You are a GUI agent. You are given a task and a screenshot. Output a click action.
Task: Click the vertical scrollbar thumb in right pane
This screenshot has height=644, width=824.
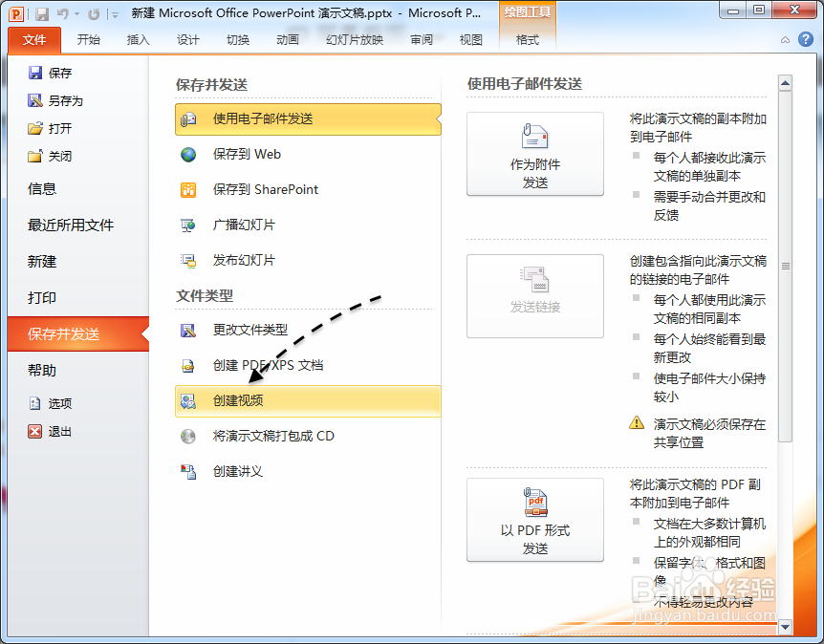[x=785, y=267]
